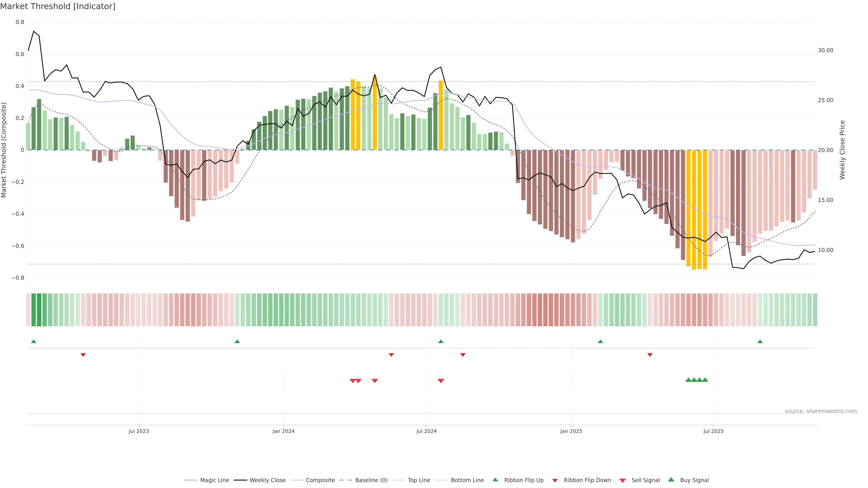868x488 pixels.
Task: Click the rightmost Buy Signal triangle on chart
Action: click(x=705, y=380)
